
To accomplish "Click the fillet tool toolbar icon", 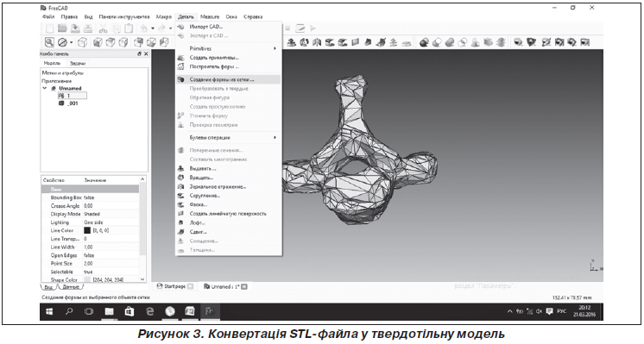I will click(x=330, y=42).
